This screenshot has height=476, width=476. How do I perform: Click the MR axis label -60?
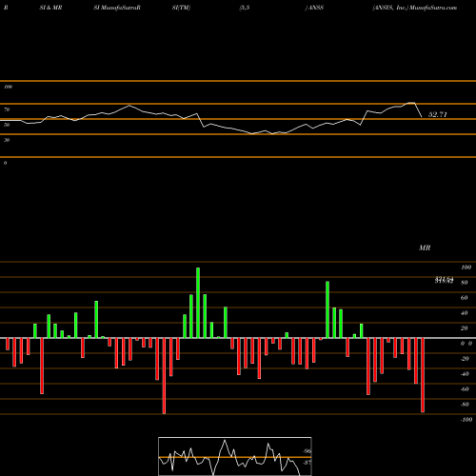click(465, 389)
